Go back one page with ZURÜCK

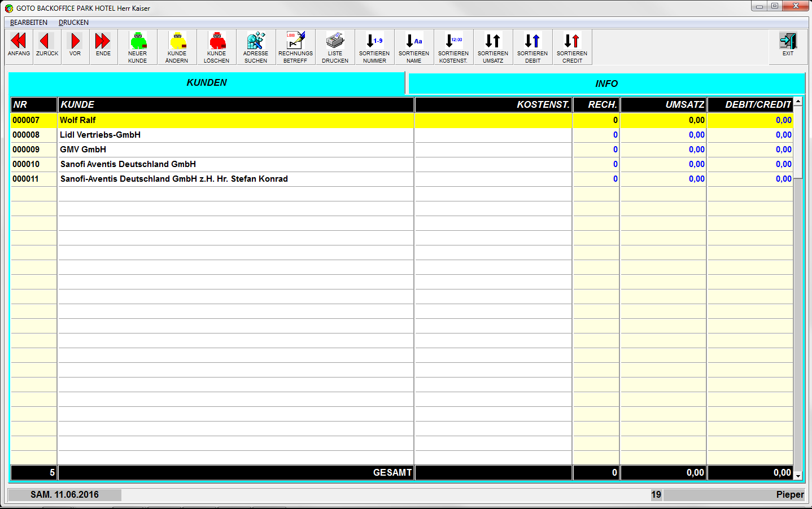(47, 46)
